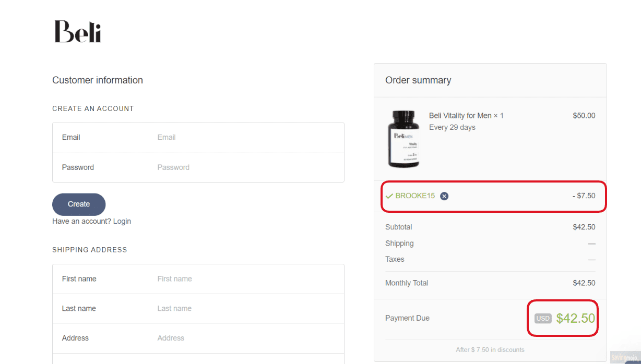Click the SHIPPING ADDRESS section heading

[x=90, y=250]
